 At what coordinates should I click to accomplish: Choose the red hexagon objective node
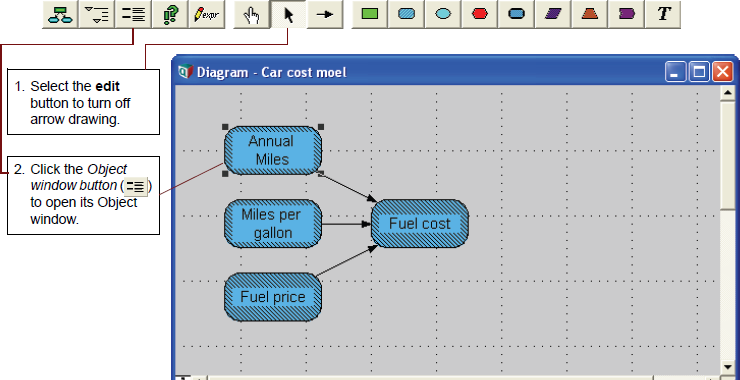480,15
